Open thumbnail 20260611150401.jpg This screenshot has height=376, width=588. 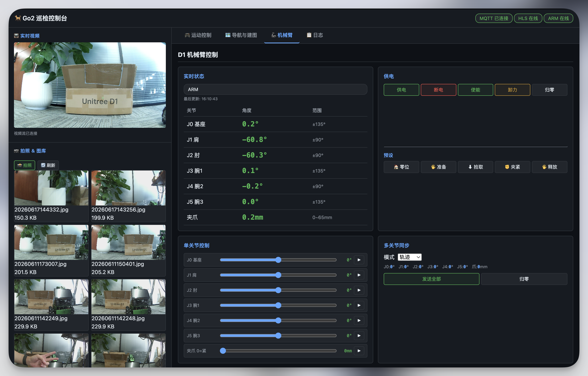(x=128, y=242)
